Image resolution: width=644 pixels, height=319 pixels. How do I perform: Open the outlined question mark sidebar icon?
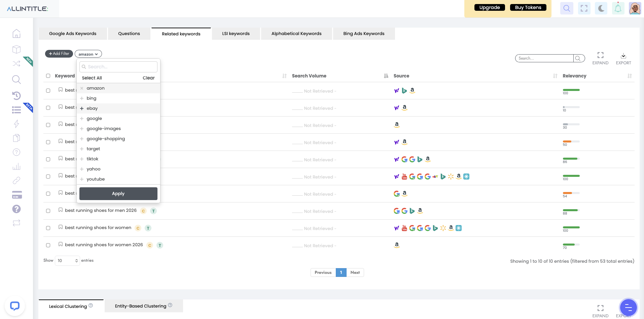(16, 152)
